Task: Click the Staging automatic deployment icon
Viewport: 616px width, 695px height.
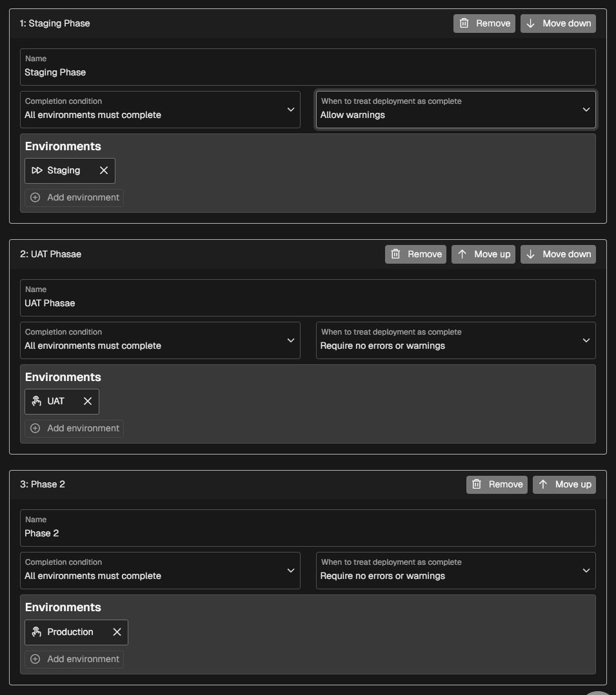Action: click(x=37, y=171)
